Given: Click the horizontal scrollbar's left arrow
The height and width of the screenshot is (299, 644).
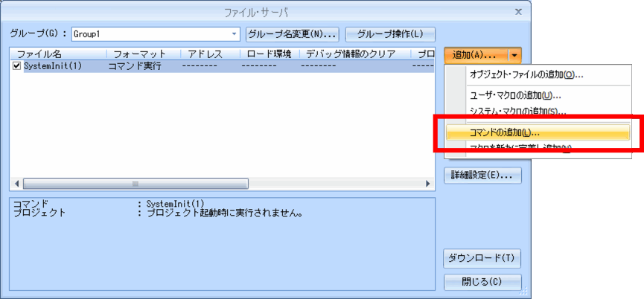Looking at the screenshot, I should click(x=16, y=184).
